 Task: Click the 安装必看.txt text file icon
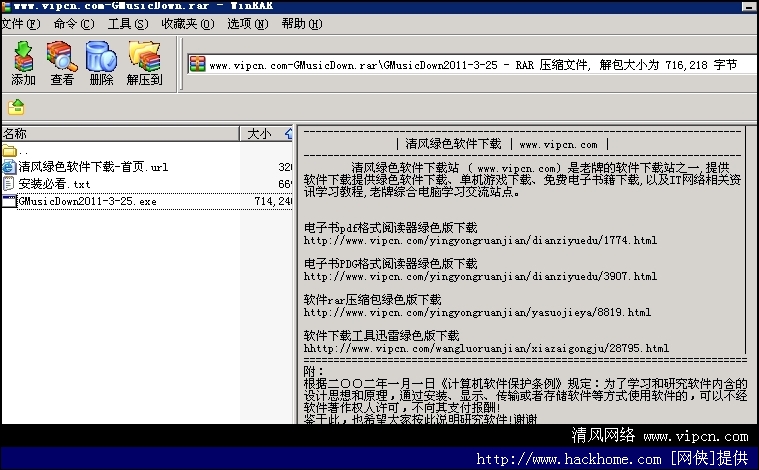click(9, 184)
